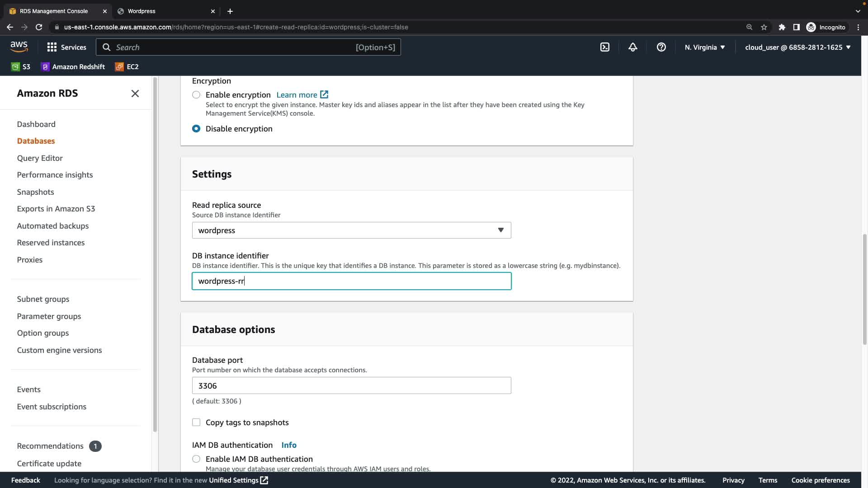The height and width of the screenshot is (488, 868).
Task: Open the IAM DB authentication Info link
Action: [289, 445]
